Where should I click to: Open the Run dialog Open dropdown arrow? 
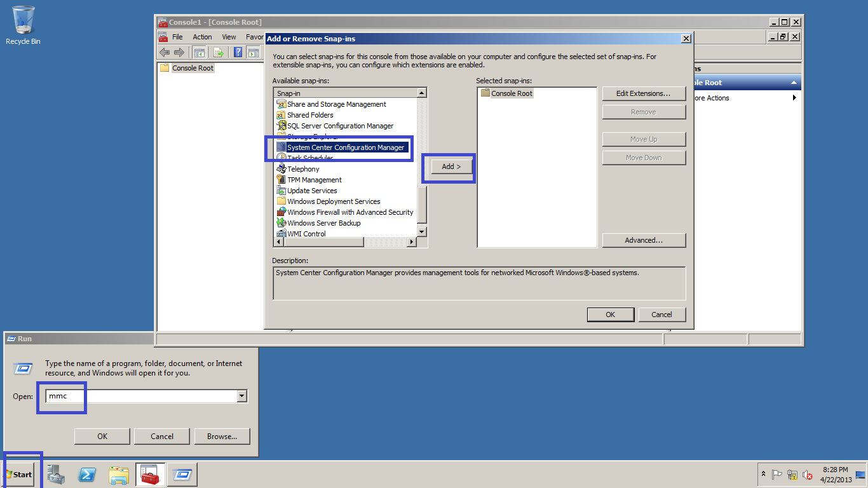click(x=241, y=396)
